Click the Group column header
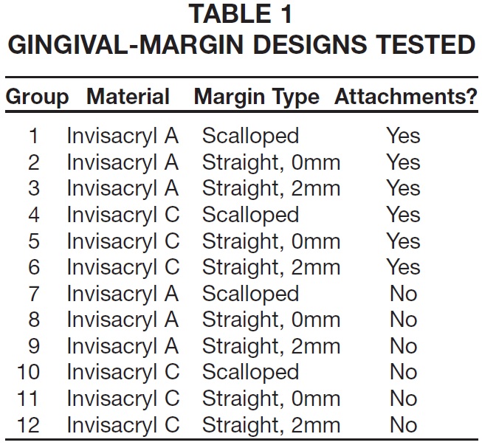The width and height of the screenshot is (482, 448). point(37,97)
